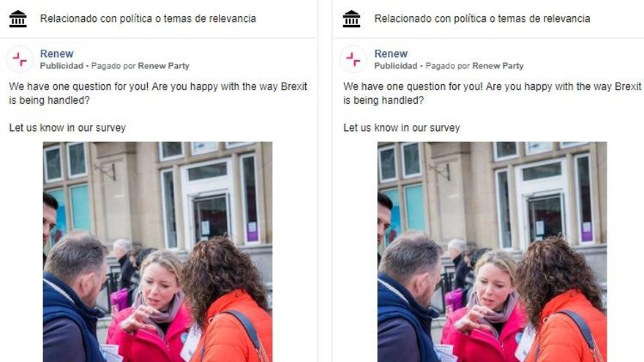The height and width of the screenshot is (362, 644).
Task: Open the Renew page name in left ad
Action: (x=56, y=54)
